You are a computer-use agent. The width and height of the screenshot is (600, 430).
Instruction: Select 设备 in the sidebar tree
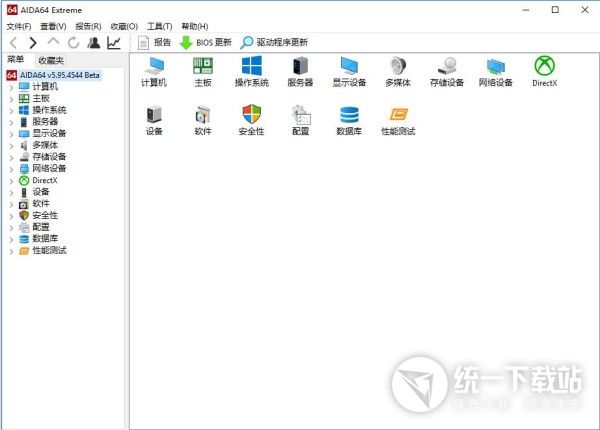click(41, 192)
